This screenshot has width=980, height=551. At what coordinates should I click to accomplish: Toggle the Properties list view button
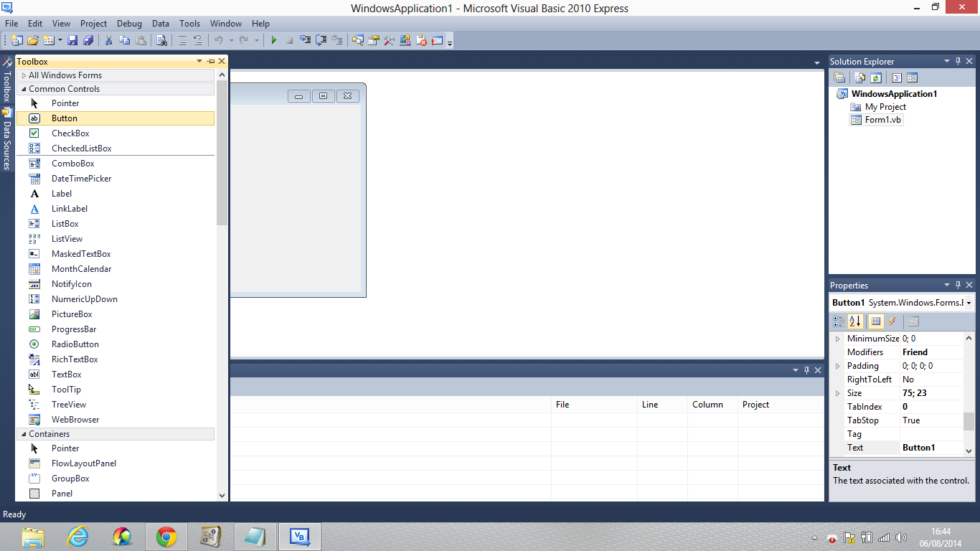click(876, 321)
